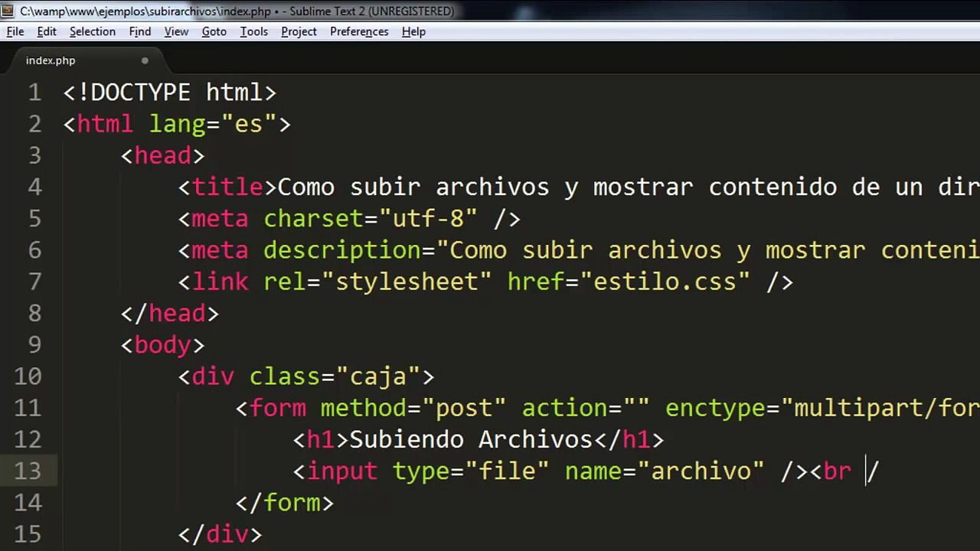Open the Project menu
This screenshot has width=980, height=551.
[x=299, y=31]
